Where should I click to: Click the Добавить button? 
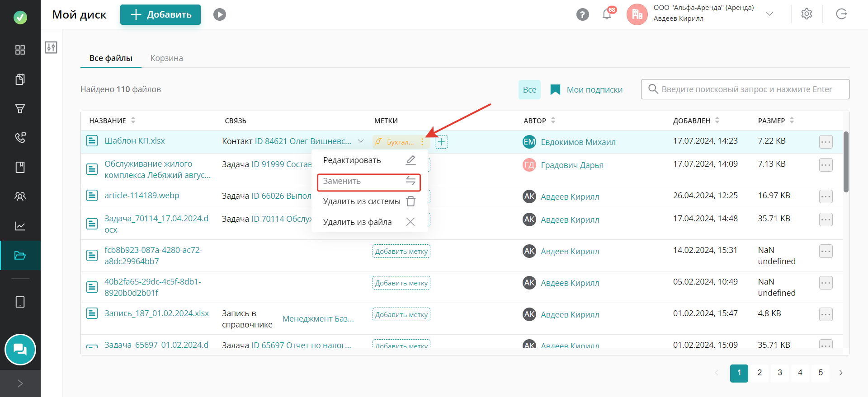tap(160, 14)
